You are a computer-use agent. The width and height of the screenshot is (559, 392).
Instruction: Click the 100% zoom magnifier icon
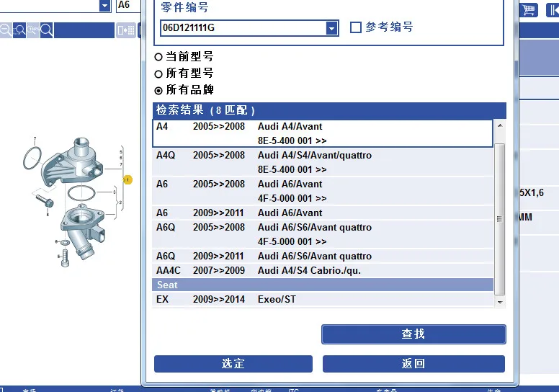(33, 30)
